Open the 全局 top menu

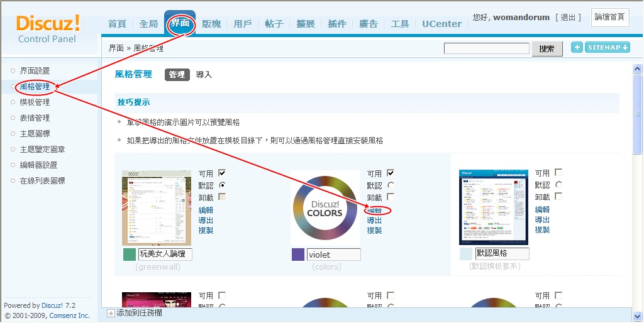pyautogui.click(x=148, y=24)
